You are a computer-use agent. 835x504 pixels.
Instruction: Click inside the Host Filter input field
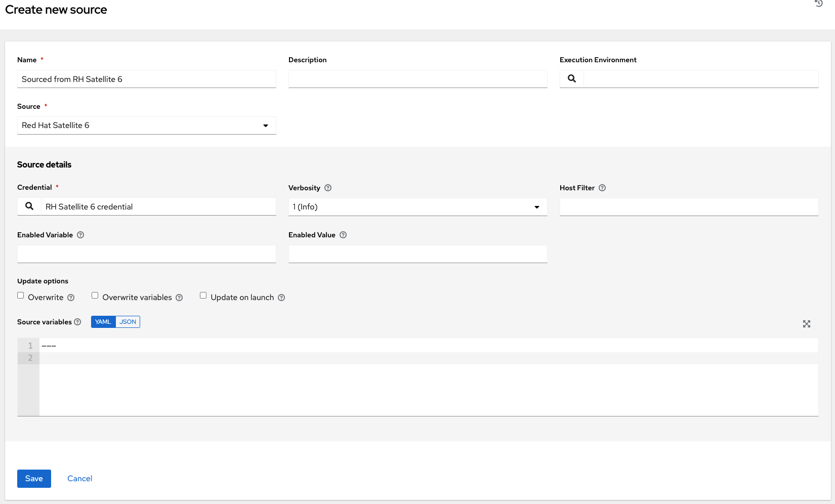tap(688, 206)
